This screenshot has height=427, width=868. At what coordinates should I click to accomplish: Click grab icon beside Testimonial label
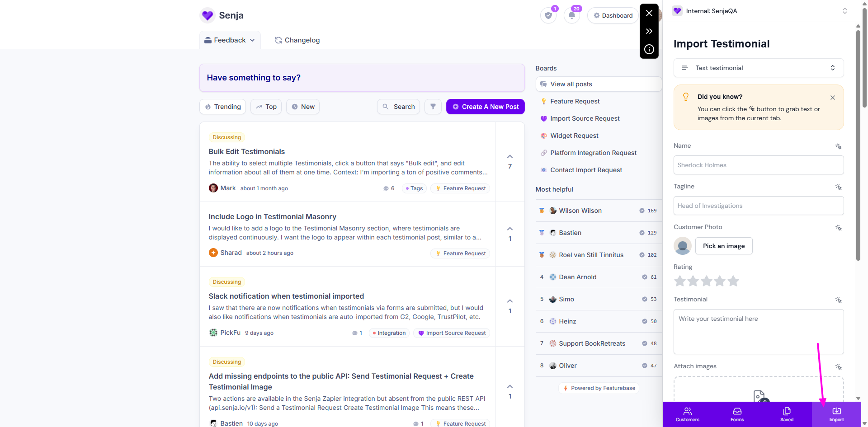tap(838, 300)
